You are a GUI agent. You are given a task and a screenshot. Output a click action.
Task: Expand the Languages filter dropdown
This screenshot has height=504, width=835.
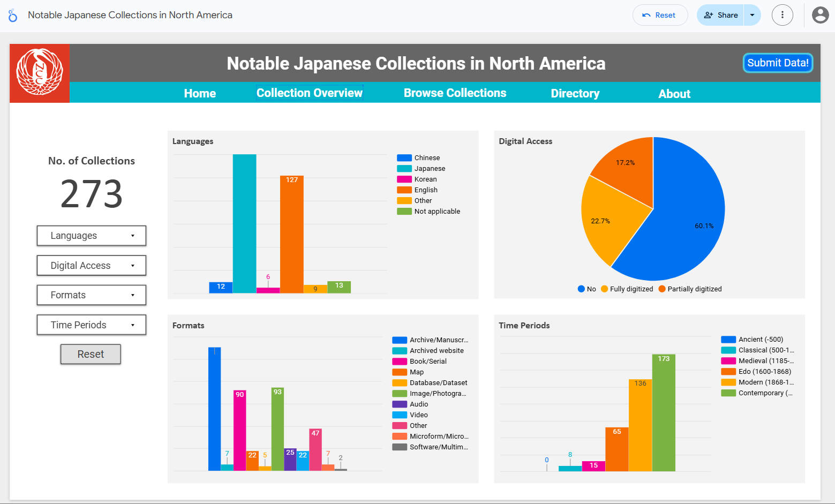click(92, 236)
